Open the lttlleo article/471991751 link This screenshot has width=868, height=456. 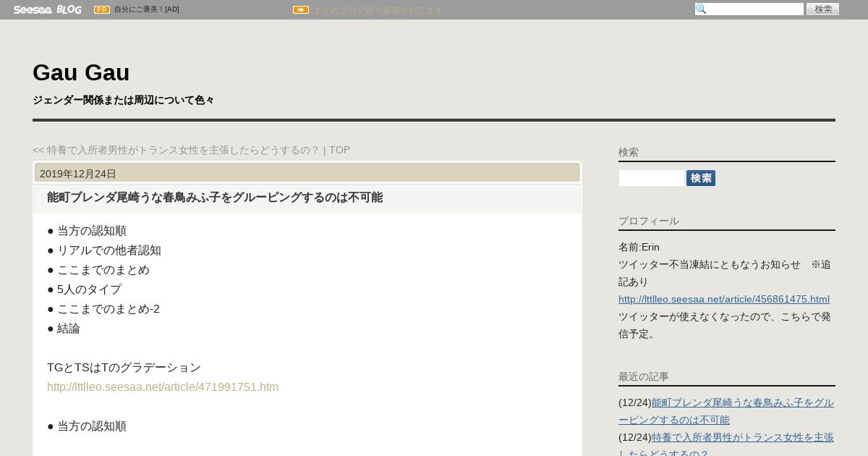click(163, 387)
